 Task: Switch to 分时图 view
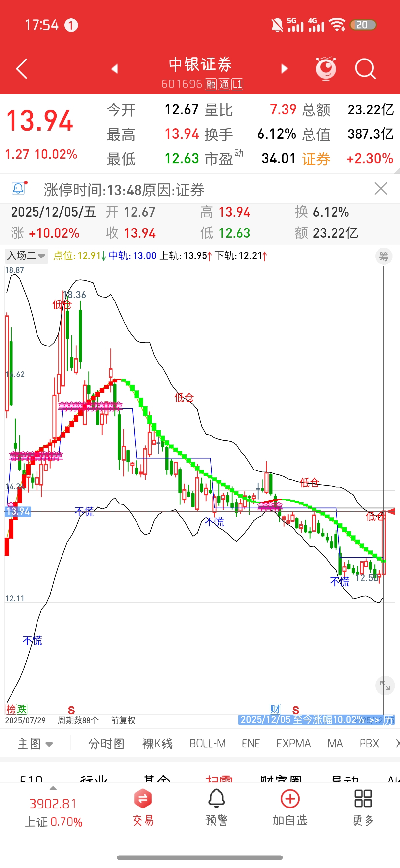click(107, 744)
